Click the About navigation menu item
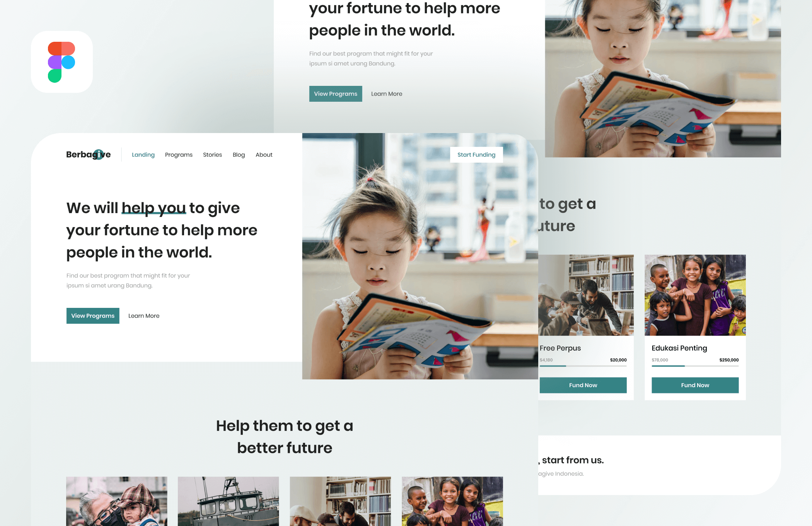The width and height of the screenshot is (812, 526). tap(264, 155)
